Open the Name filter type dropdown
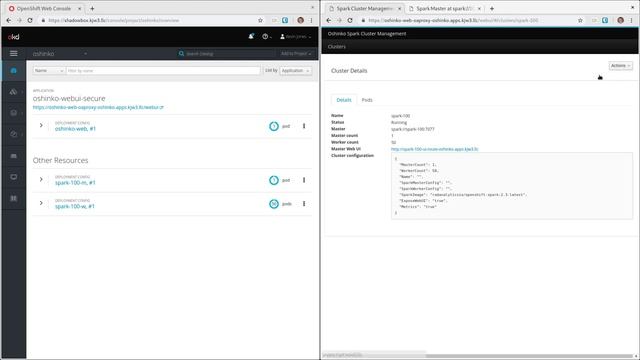 49,71
